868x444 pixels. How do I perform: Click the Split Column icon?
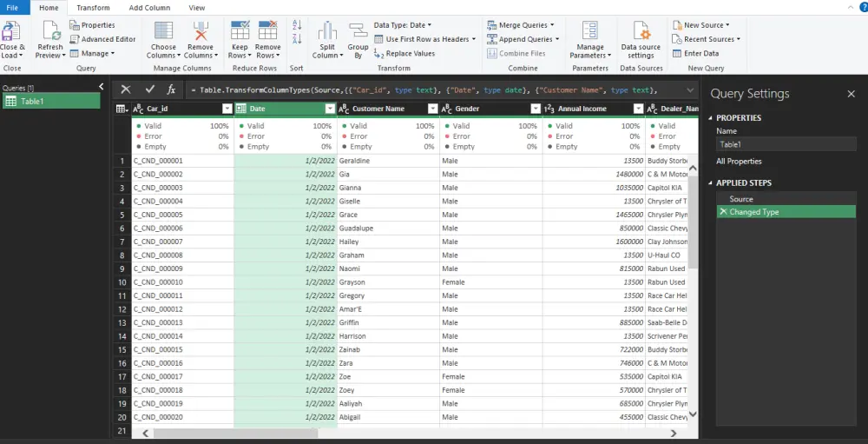(327, 31)
